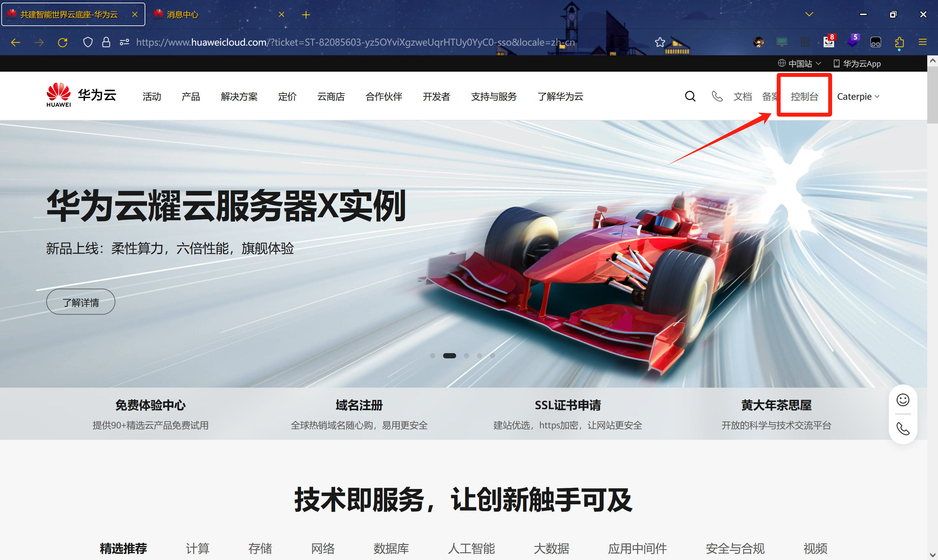Open site permissions icon in address bar

[x=124, y=42]
